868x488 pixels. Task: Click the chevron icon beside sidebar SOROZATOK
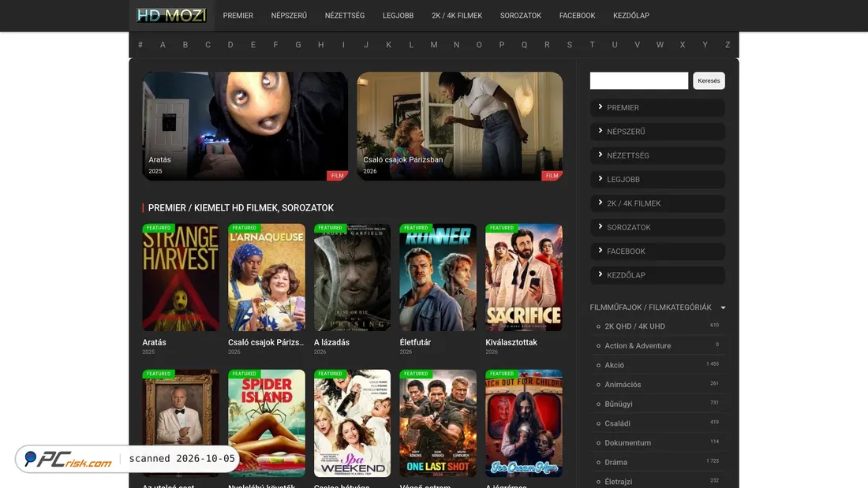600,226
